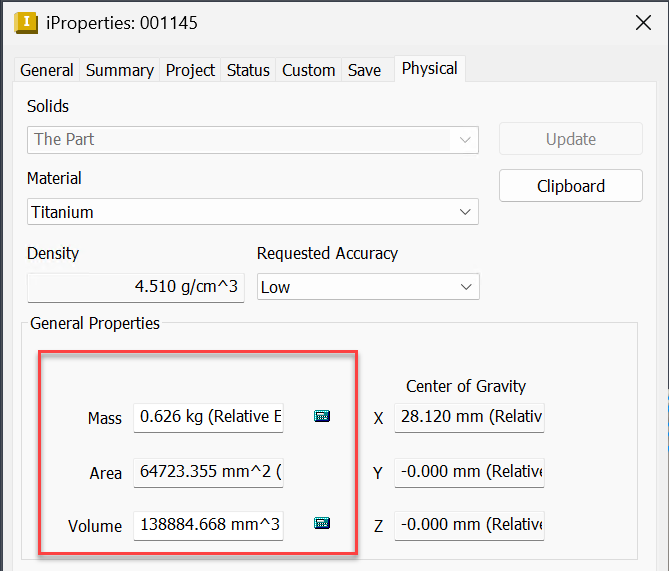Click the Inventor iProperties title icon

coord(26,23)
